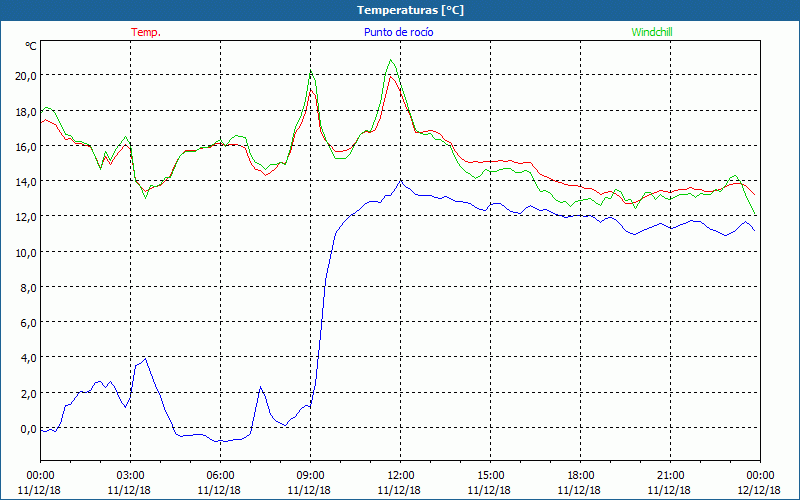Click the 03:00 time axis label
The image size is (800, 500).
pyautogui.click(x=130, y=475)
